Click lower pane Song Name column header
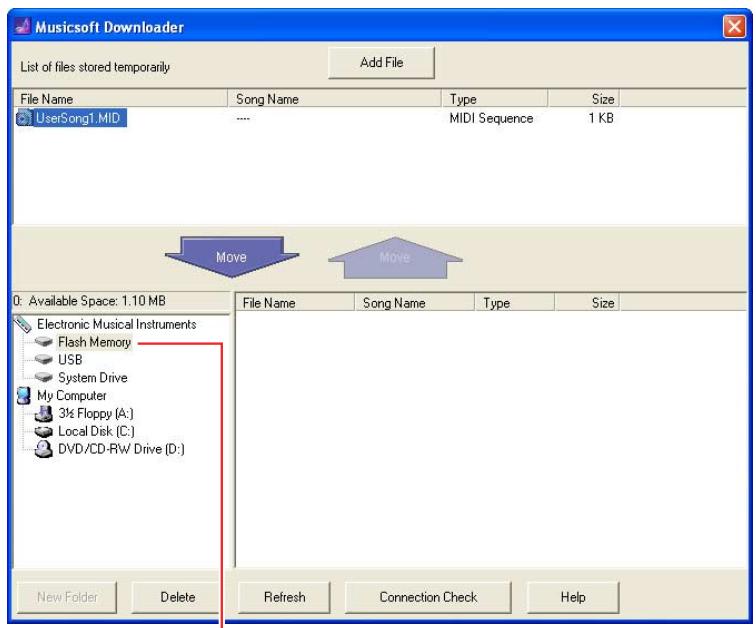756x628 pixels. point(415,303)
